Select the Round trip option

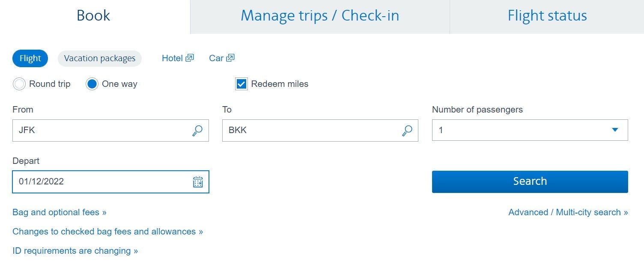pos(19,84)
